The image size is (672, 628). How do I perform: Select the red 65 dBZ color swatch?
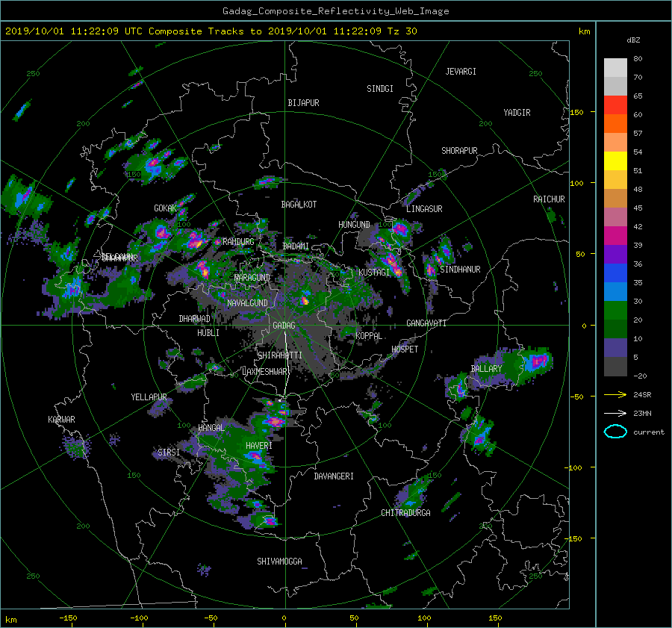point(615,105)
